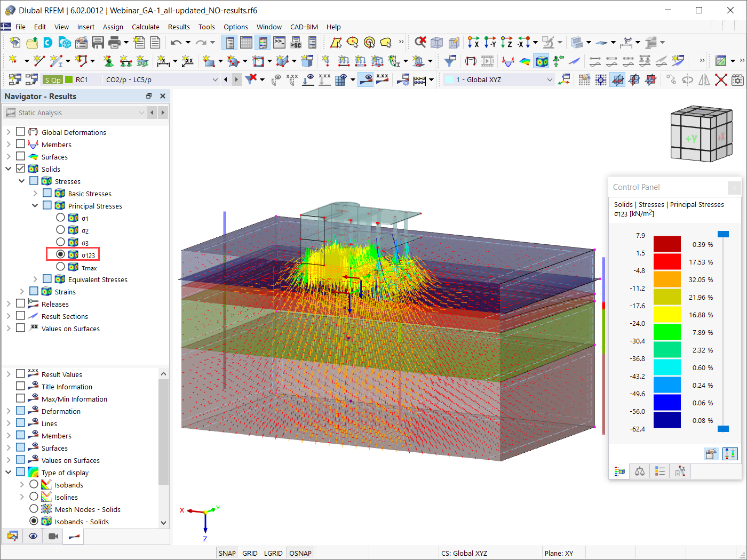747x560 pixels.
Task: Go to next load case arrow
Action: (x=236, y=79)
